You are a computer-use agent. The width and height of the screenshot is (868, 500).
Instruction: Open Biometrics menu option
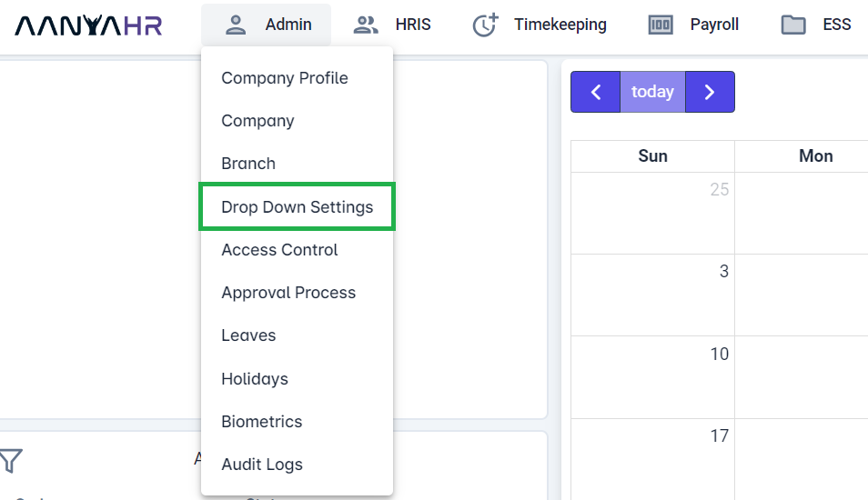pyautogui.click(x=262, y=422)
